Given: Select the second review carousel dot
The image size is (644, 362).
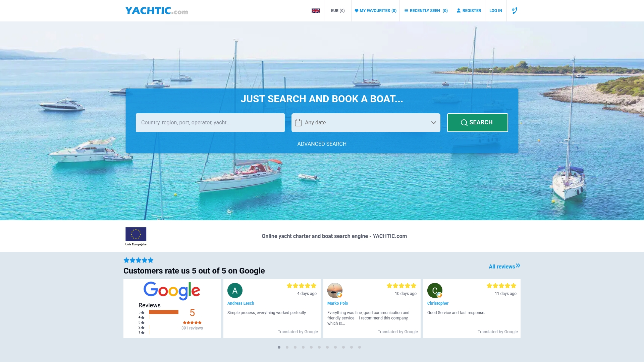Looking at the screenshot, I should tap(287, 347).
